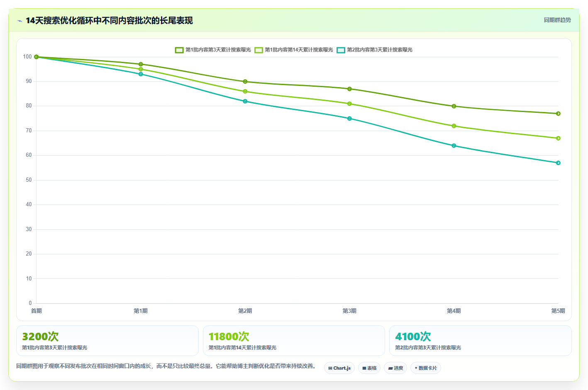The width and height of the screenshot is (588, 390).
Task: Click the title 14天搜索优化循环中不同内容批次的长尾表现
Action: [x=109, y=20]
